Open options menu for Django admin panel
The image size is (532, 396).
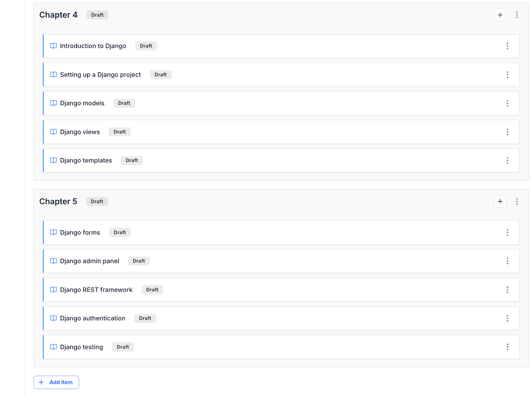coord(507,261)
